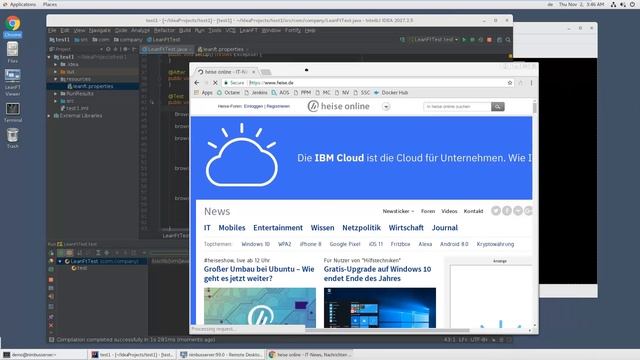The height and width of the screenshot is (360, 640).
Task: Click Chrome's vertical scrollbar thumb
Action: pyautogui.click(x=535, y=108)
